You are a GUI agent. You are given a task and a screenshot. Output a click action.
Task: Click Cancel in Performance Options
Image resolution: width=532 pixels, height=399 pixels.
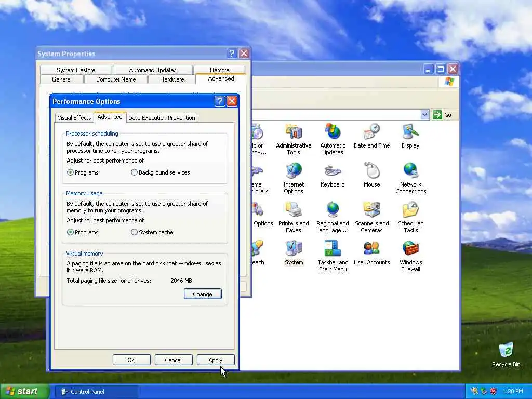point(174,360)
